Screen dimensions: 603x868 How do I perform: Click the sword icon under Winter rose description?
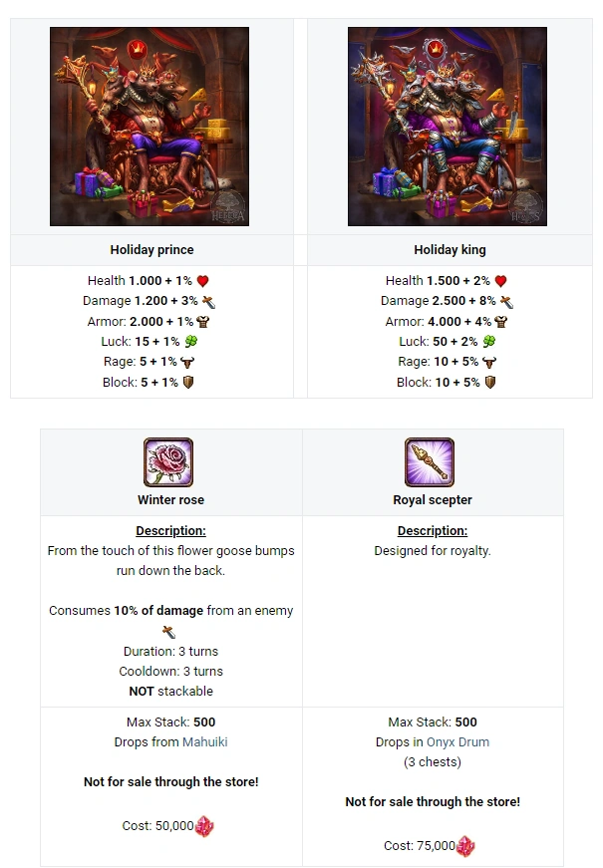click(x=168, y=632)
